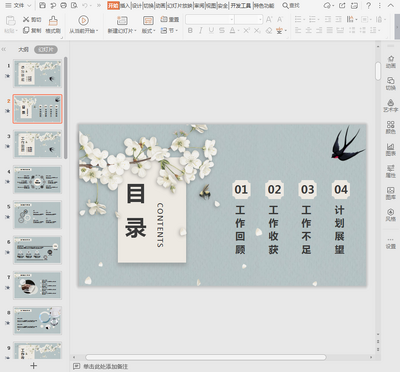400x372 pixels.
Task: Collapse the ribbon with the chevron arrow
Action: coord(390,6)
